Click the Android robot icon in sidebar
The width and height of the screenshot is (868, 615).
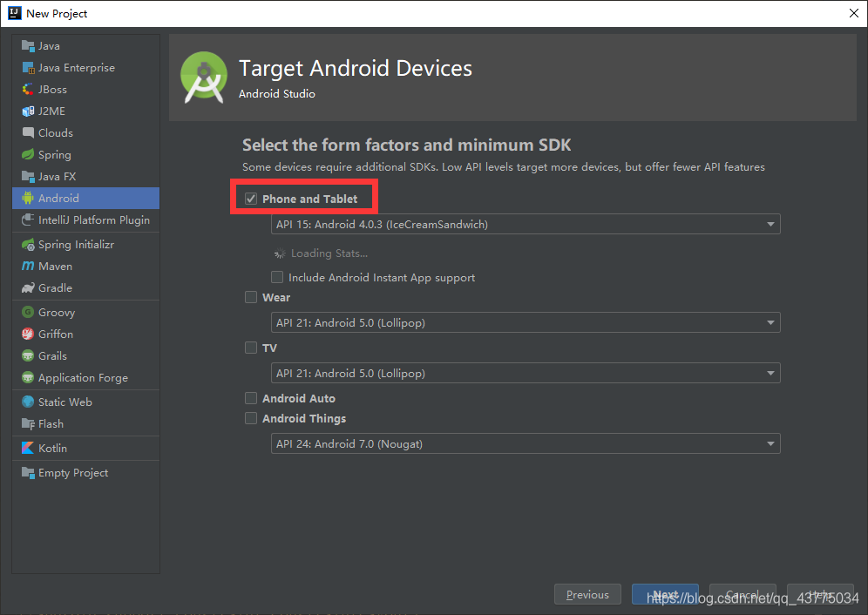point(28,198)
